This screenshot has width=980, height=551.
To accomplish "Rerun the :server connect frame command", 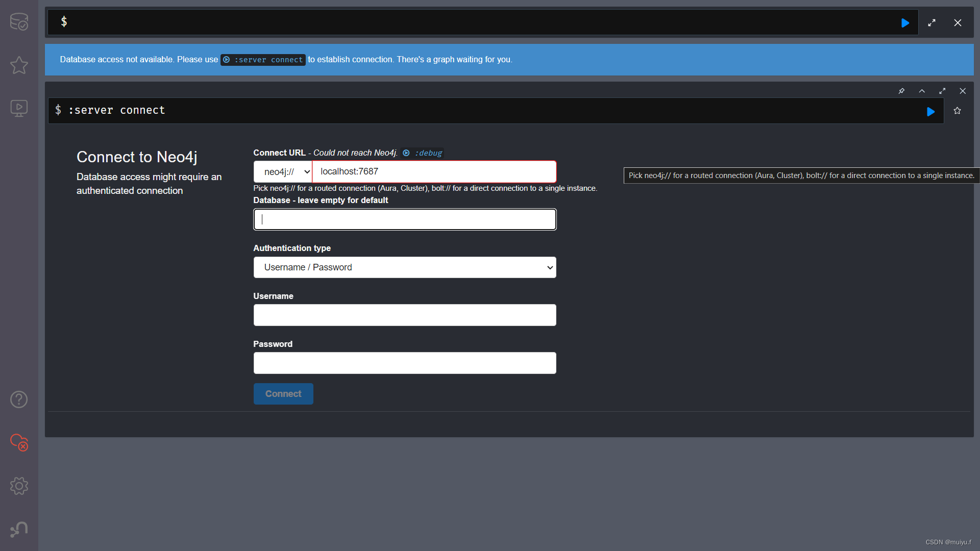I will click(930, 112).
